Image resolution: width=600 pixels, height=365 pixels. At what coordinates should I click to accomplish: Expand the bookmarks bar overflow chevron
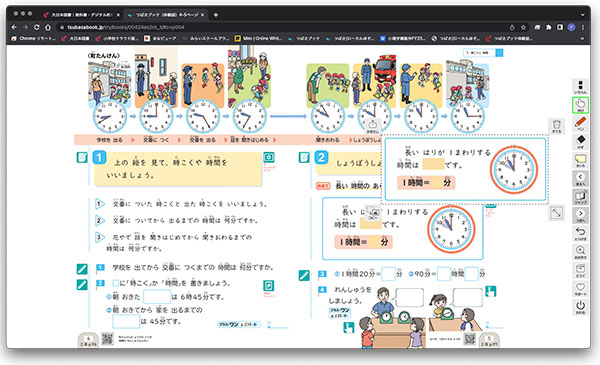[x=582, y=38]
